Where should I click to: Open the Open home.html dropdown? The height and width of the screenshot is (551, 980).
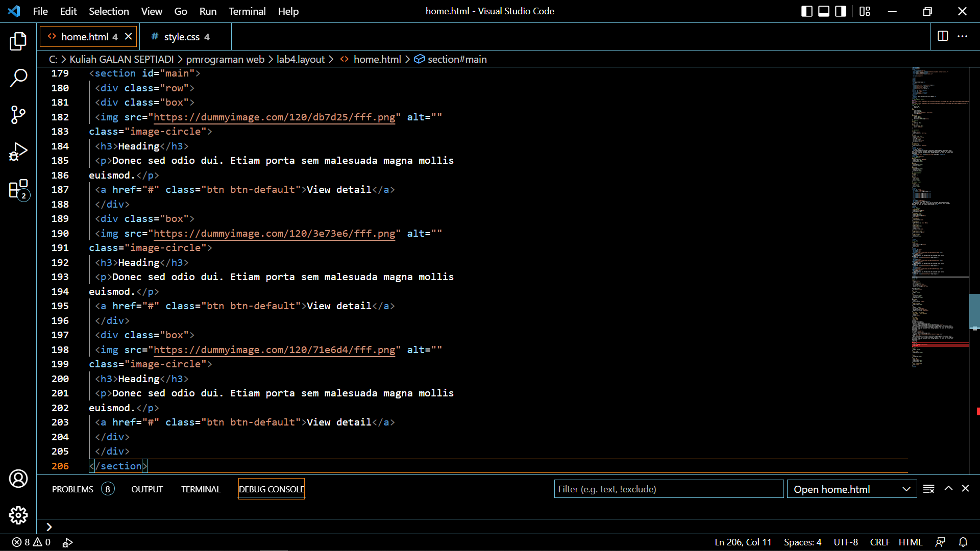click(x=851, y=488)
